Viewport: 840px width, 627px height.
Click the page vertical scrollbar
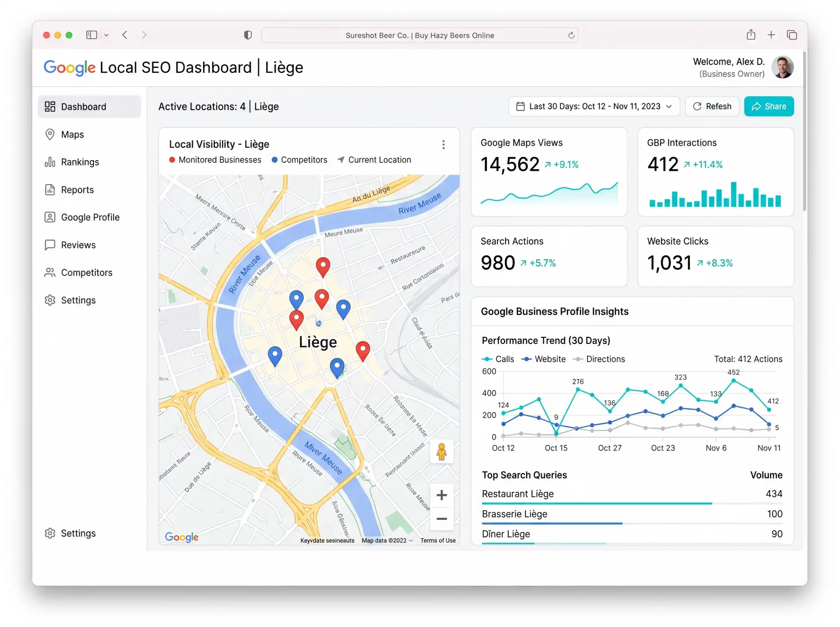pyautogui.click(x=804, y=131)
